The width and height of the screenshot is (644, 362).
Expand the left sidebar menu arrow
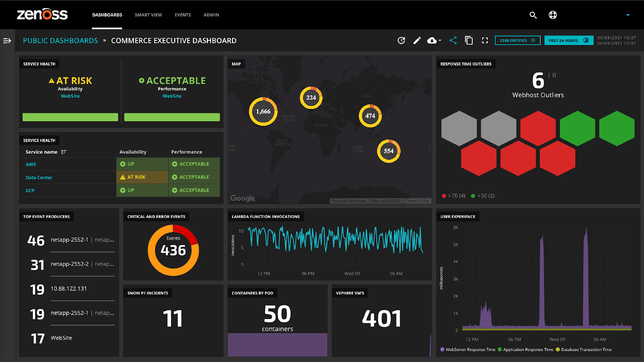coord(7,41)
